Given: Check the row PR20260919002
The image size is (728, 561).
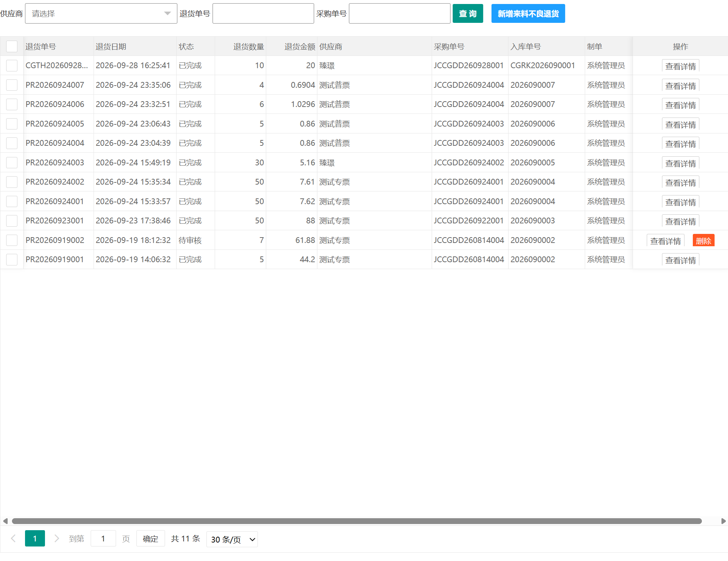Looking at the screenshot, I should click(12, 240).
